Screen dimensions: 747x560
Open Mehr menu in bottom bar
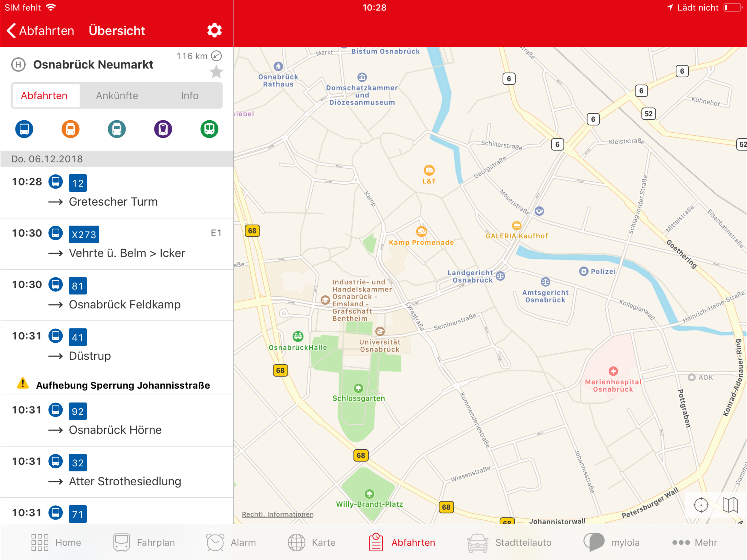(694, 542)
